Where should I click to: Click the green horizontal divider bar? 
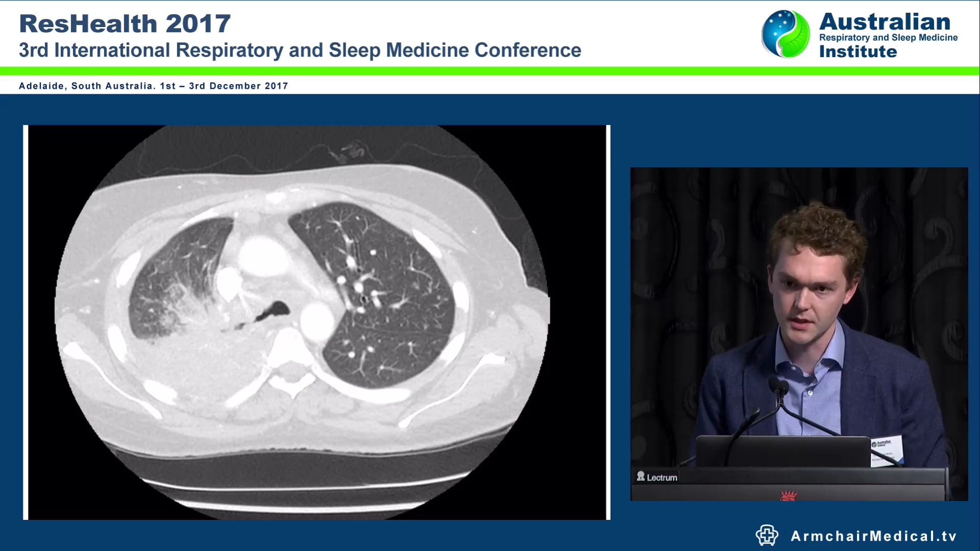coord(490,71)
